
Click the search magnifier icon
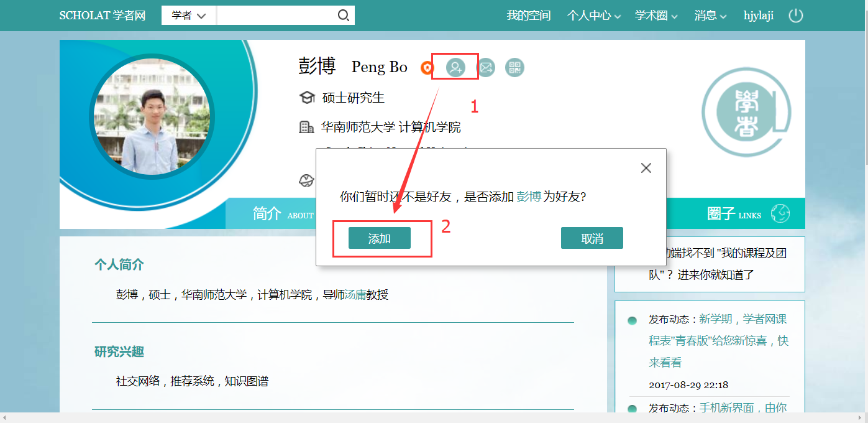pos(343,16)
